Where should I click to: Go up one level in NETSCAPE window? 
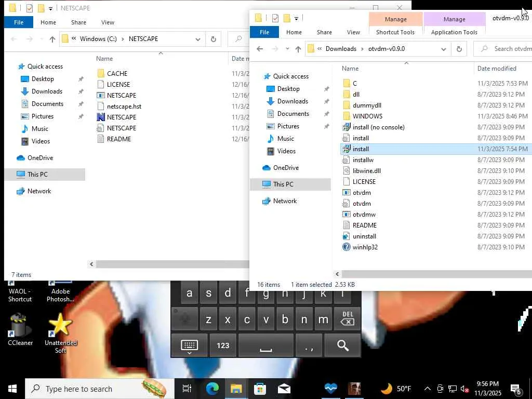52,39
